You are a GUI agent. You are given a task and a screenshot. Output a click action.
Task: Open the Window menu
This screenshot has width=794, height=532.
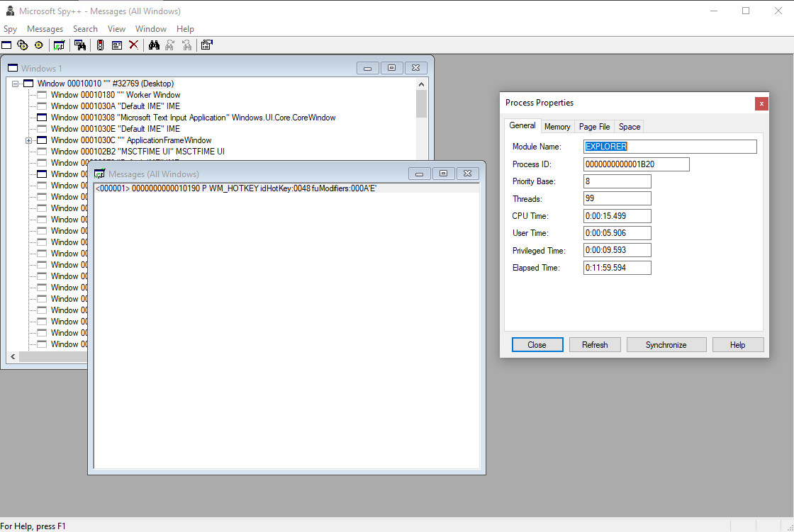coord(151,29)
